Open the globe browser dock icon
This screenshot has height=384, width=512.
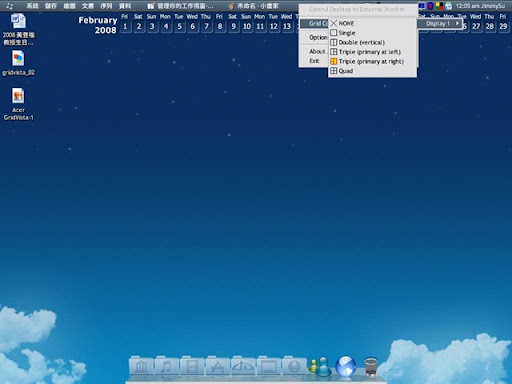346,366
